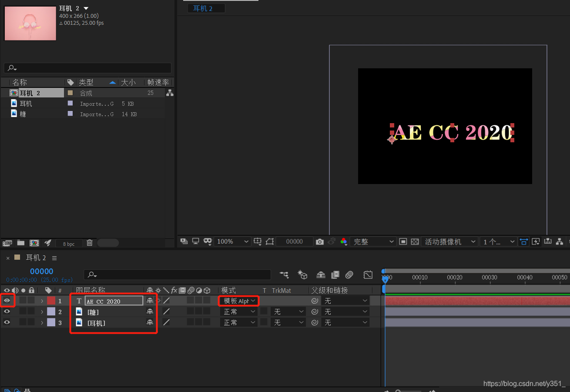Viewport: 570px width, 392px height.
Task: Toggle Always Preview This View icon
Action: (184, 241)
